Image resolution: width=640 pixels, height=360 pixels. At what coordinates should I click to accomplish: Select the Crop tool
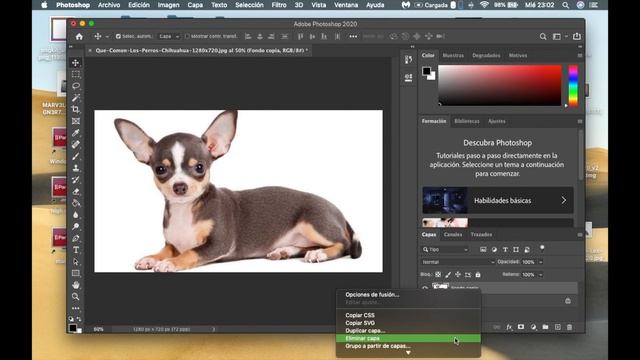point(76,109)
